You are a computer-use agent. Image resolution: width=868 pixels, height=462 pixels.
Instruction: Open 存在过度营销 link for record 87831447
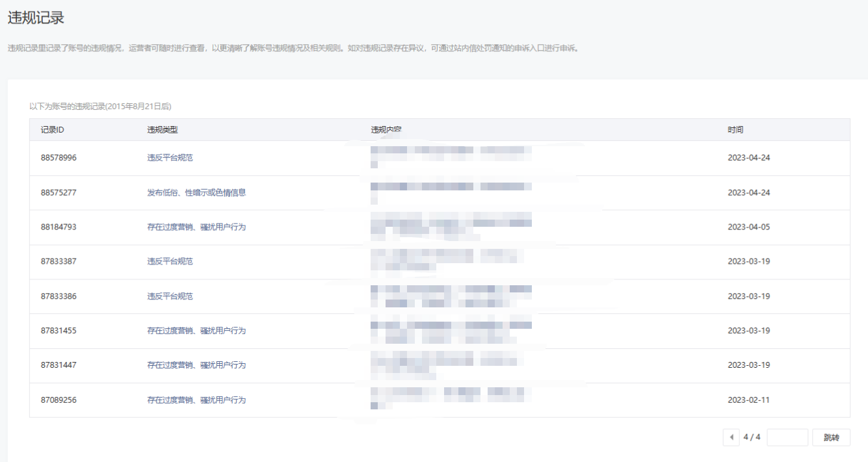tap(196, 365)
